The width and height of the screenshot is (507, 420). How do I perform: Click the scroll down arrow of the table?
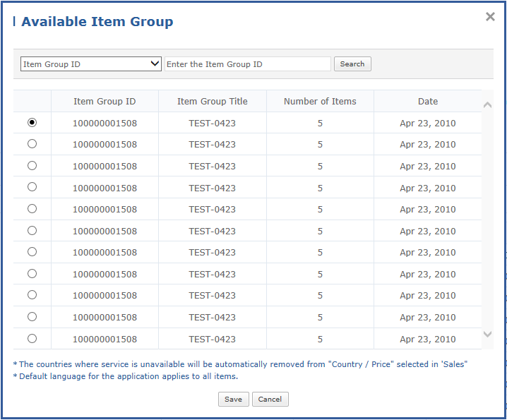click(487, 334)
